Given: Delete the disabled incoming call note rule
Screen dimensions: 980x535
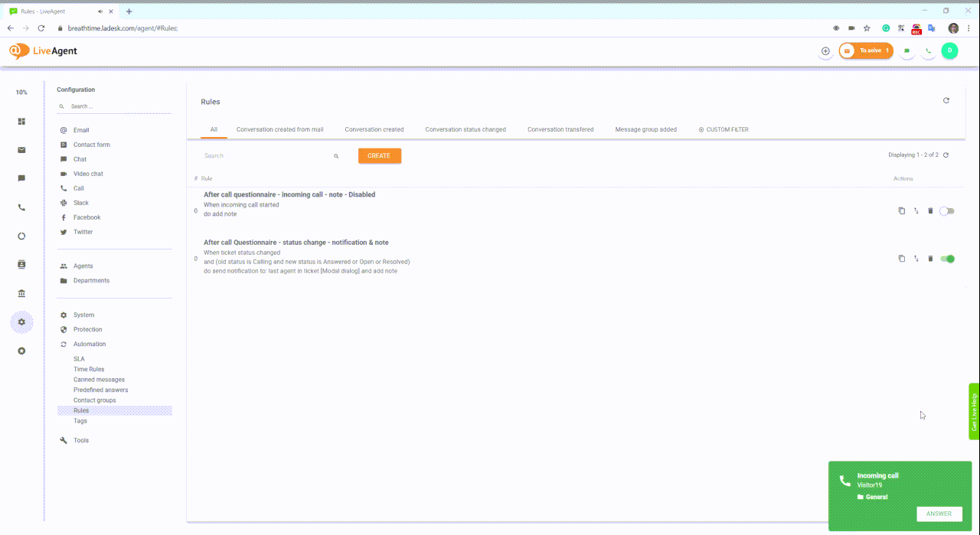Looking at the screenshot, I should click(930, 211).
